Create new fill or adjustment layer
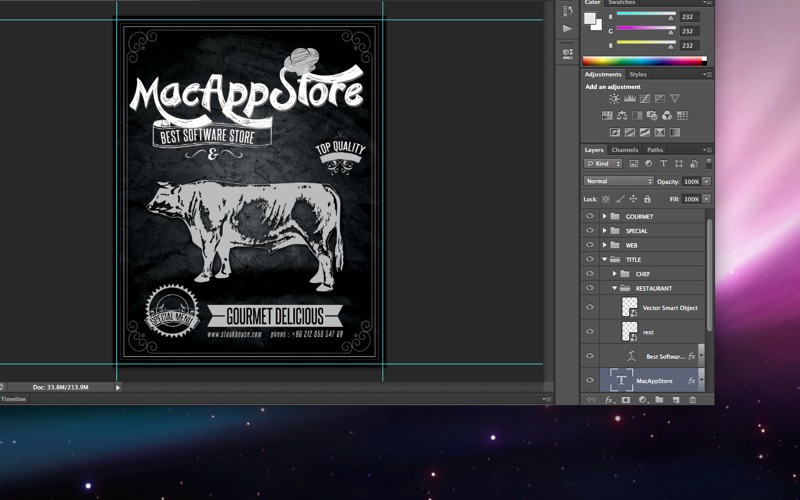 pos(643,399)
